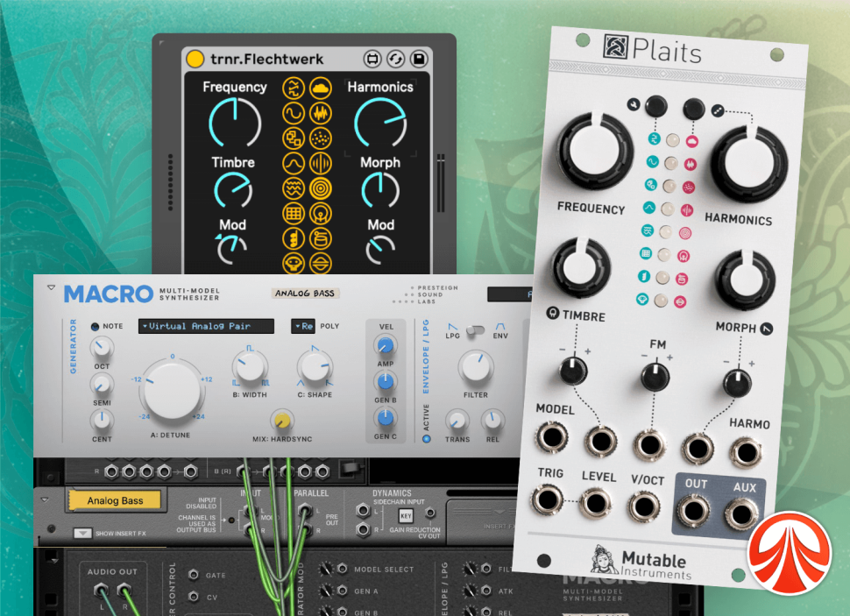Viewport: 850px width, 616px height.
Task: Adjust the yellow MIX: HARDSYNC knob
Action: coord(282,421)
